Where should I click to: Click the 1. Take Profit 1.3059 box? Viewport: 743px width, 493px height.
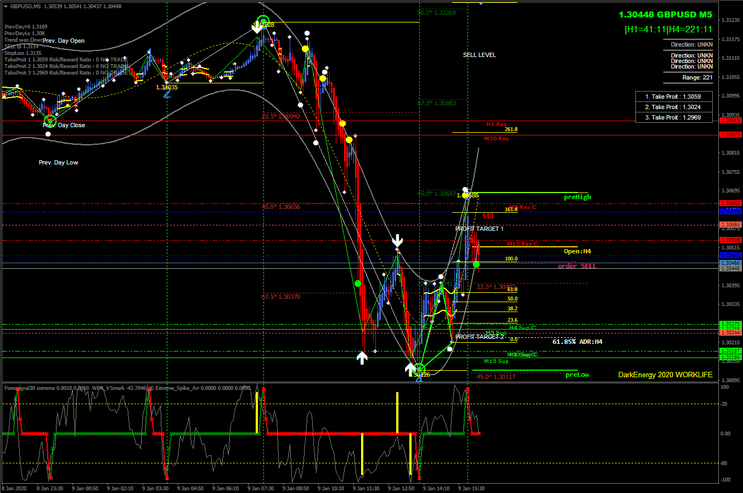point(679,95)
